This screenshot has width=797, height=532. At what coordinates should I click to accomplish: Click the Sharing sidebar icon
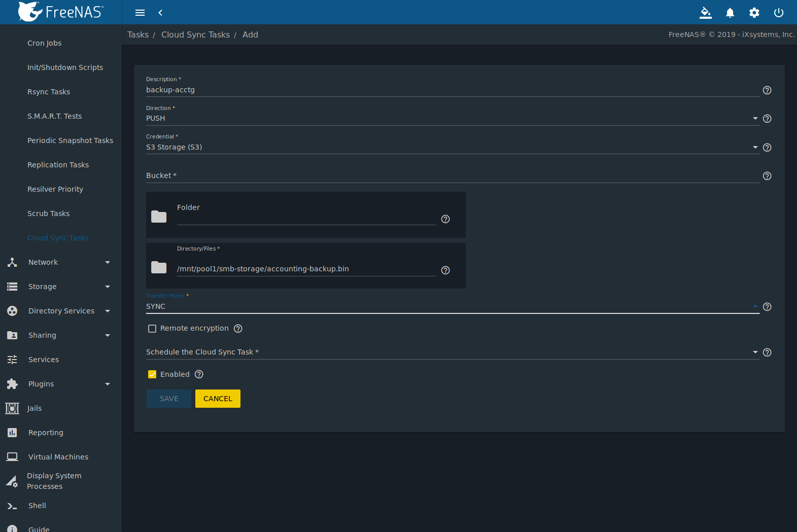[x=12, y=335]
